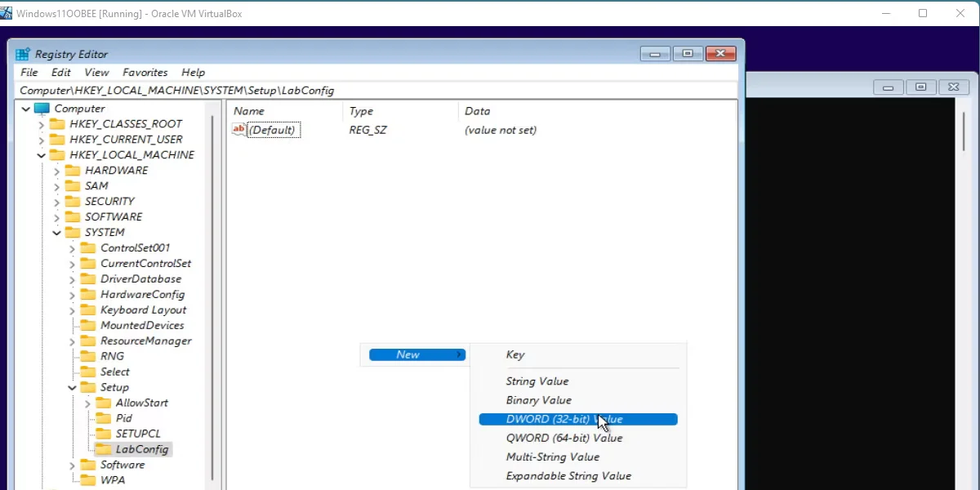Open the Favorites menu

[145, 72]
